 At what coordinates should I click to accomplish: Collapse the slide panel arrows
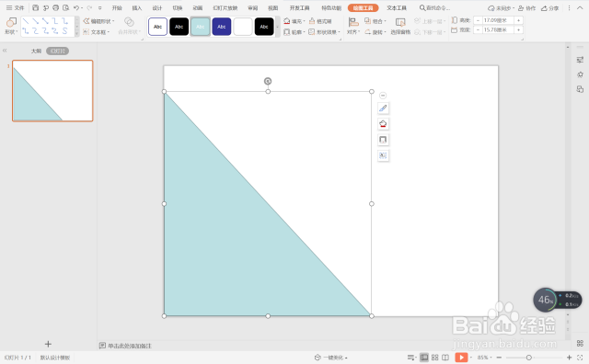[x=5, y=51]
